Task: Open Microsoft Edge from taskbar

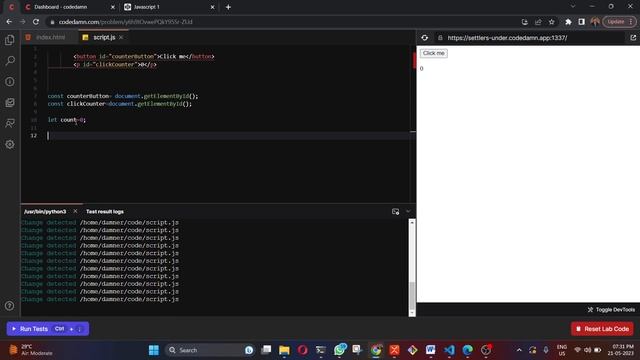Action: tap(467, 350)
